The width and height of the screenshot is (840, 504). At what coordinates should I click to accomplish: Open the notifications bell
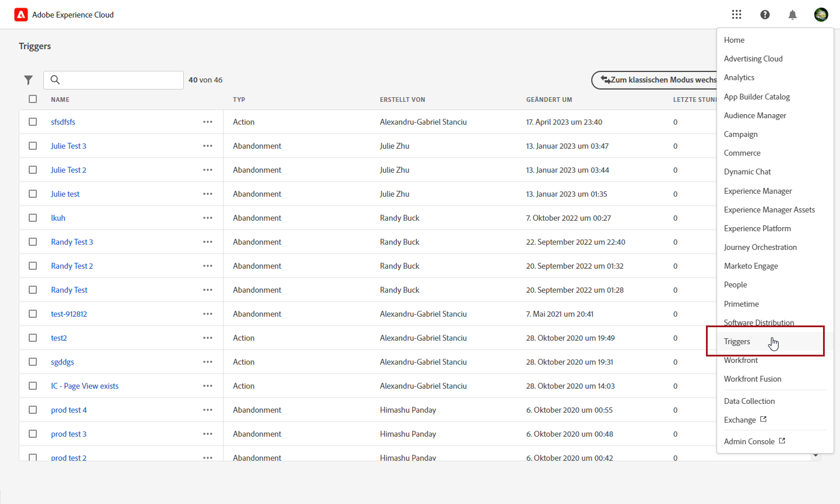(793, 15)
